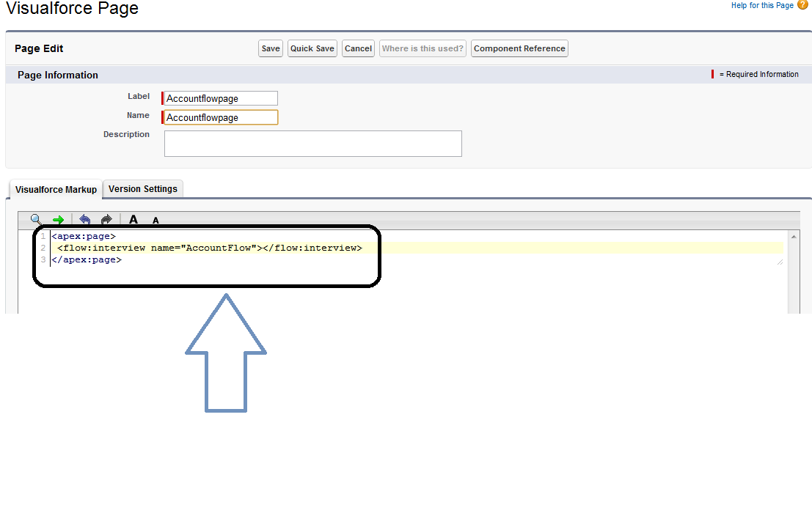Image resolution: width=812 pixels, height=505 pixels.
Task: Open the Help for this Page link
Action: click(761, 5)
